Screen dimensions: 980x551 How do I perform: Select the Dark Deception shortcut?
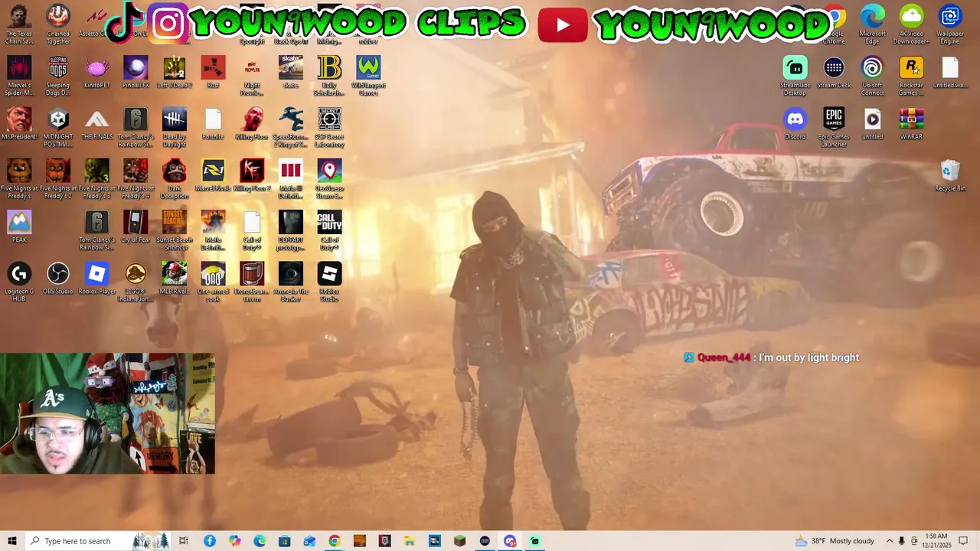point(175,178)
